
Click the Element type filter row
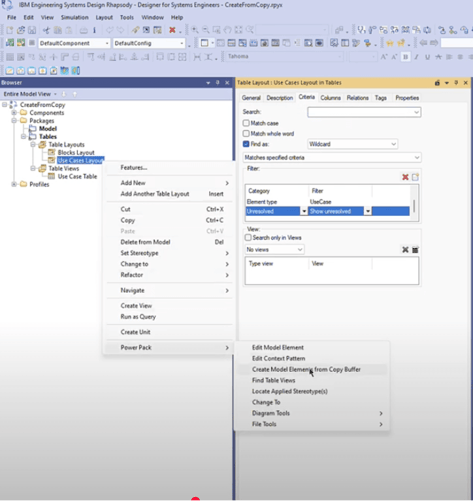pos(328,202)
